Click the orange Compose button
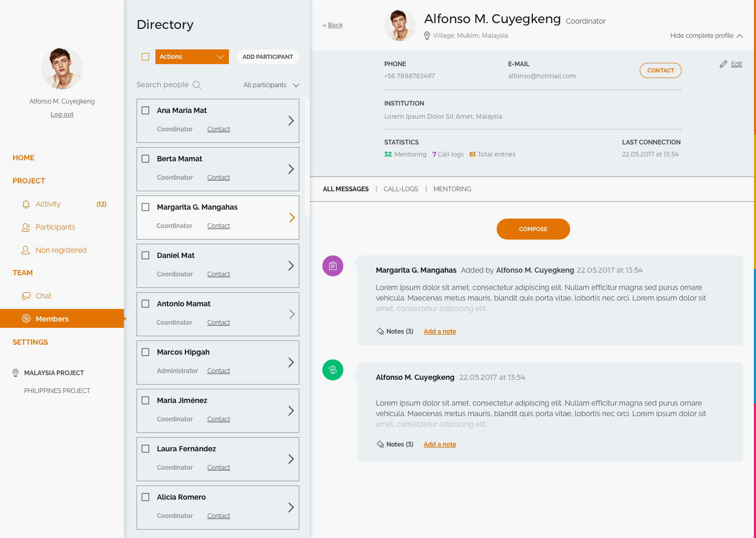This screenshot has width=756, height=538. pos(533,229)
